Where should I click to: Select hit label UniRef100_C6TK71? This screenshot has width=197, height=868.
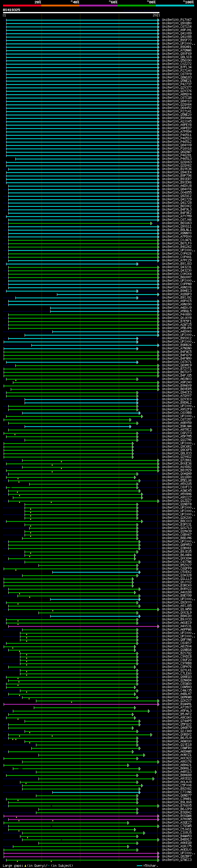(177, 362)
